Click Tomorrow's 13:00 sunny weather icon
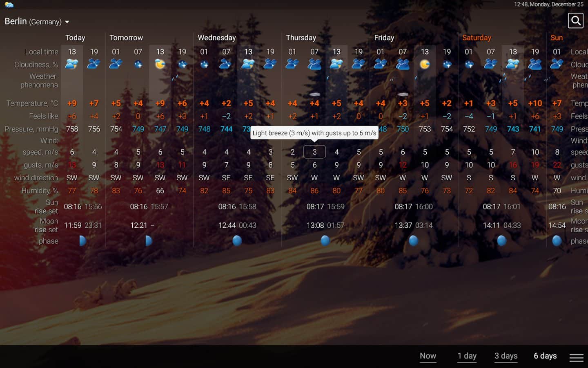 (x=160, y=64)
